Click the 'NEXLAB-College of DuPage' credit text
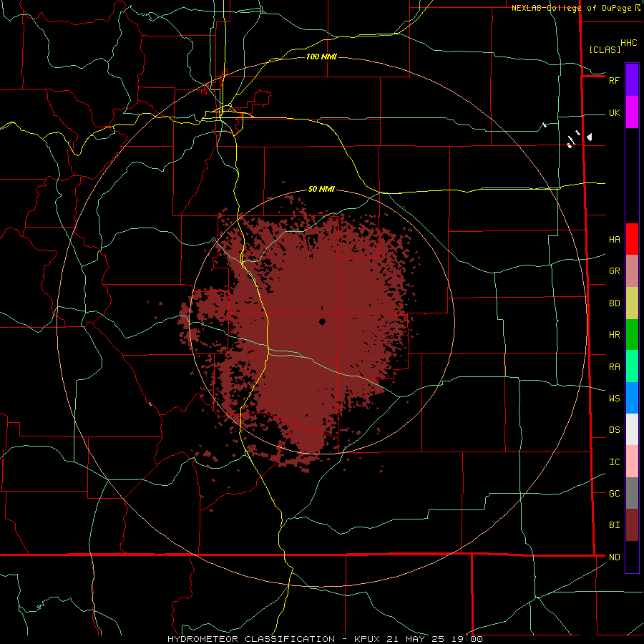644x644 pixels. tap(572, 8)
